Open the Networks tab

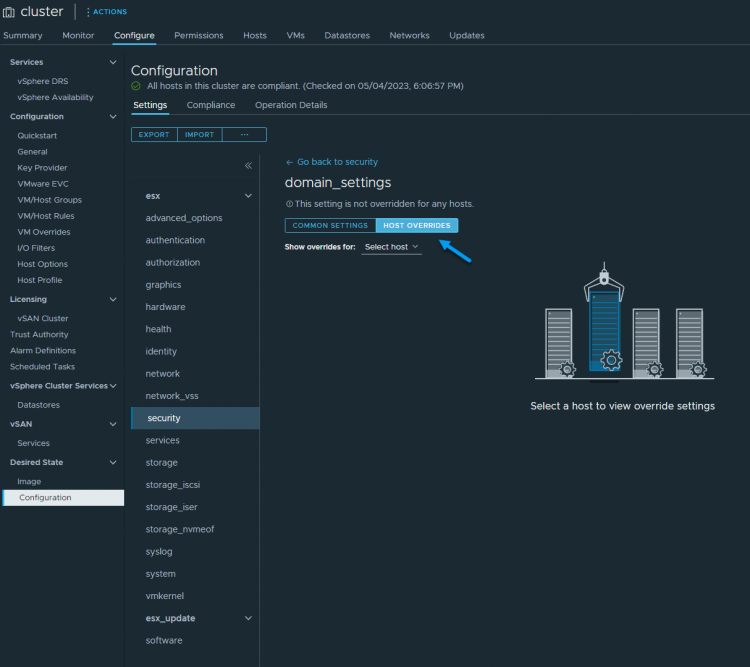coord(409,35)
